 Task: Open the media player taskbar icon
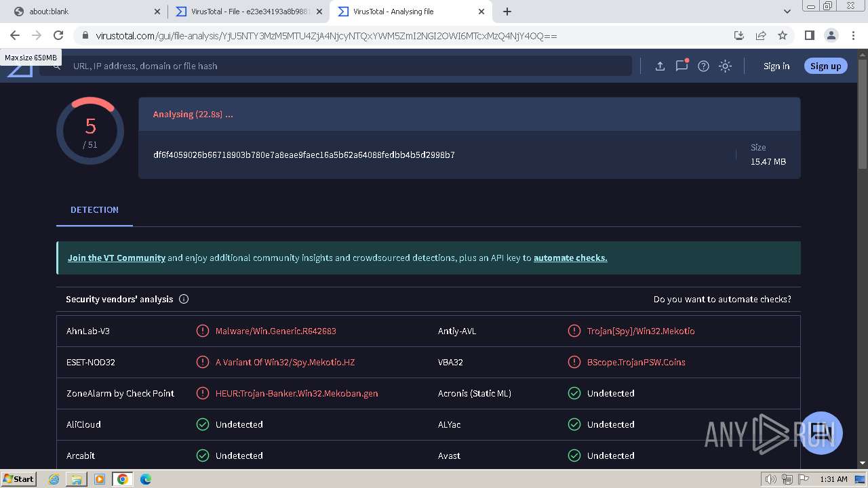[100, 479]
